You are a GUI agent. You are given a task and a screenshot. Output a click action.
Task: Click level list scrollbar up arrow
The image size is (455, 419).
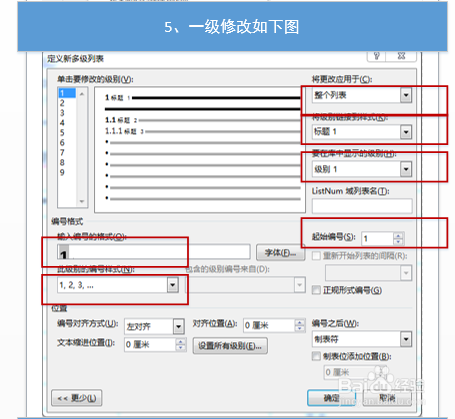(82, 94)
